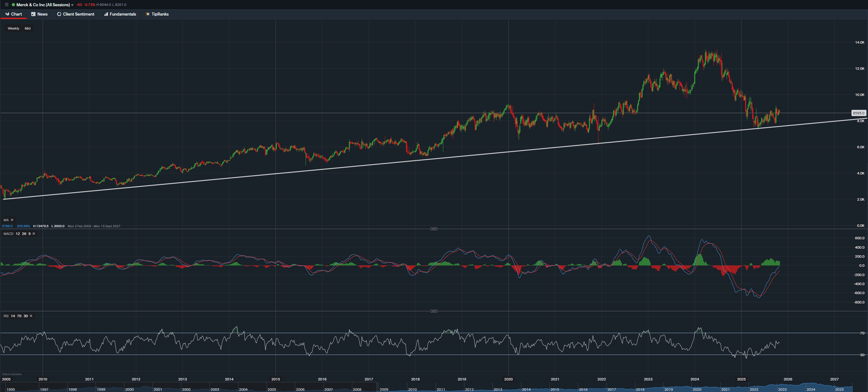Grab the divider handle above MACD panel
Image resolution: width=868 pixels, height=392 pixels.
pos(434,229)
